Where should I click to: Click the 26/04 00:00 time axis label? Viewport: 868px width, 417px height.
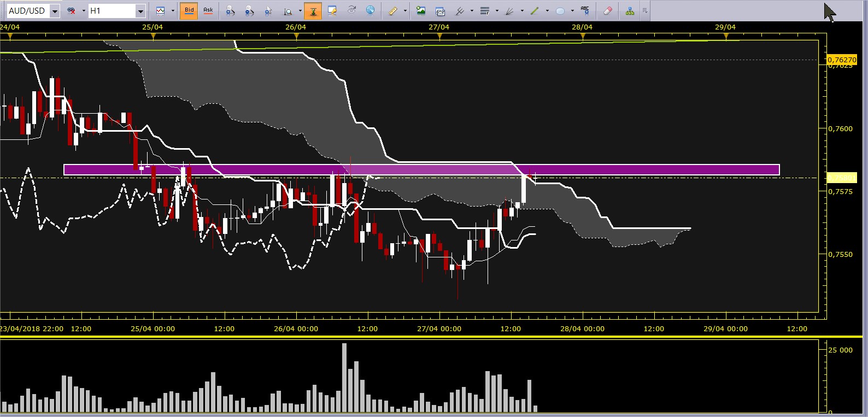tap(296, 328)
